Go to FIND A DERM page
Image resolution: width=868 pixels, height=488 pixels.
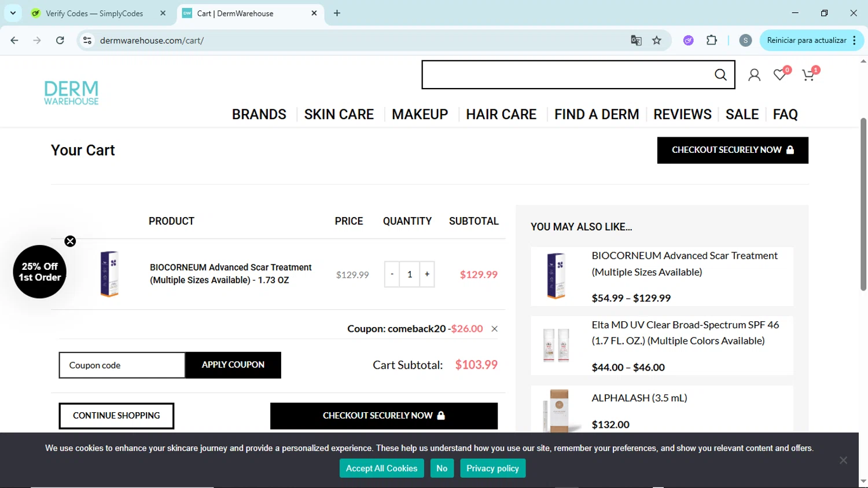tap(597, 115)
